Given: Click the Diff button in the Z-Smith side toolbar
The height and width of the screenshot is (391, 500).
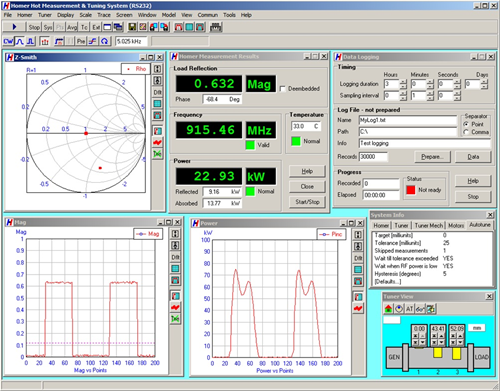Looking at the screenshot, I should [x=157, y=92].
